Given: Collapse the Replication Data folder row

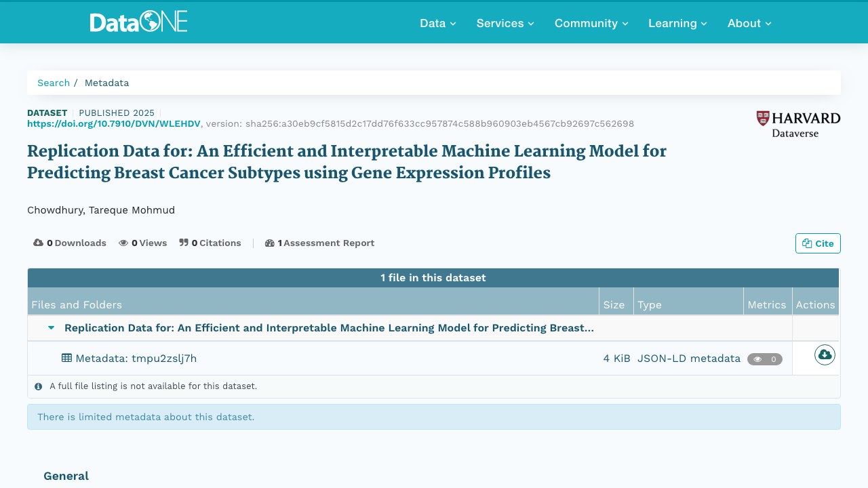Looking at the screenshot, I should point(51,328).
